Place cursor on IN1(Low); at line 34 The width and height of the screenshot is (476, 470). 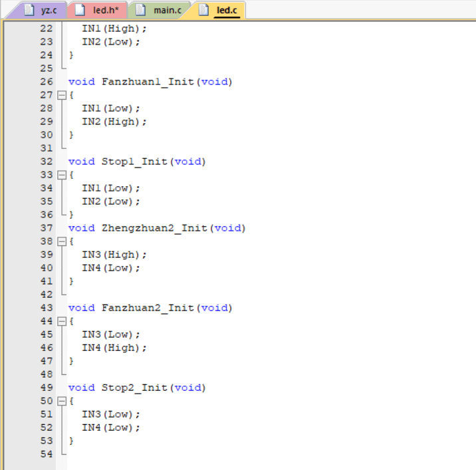tap(111, 188)
